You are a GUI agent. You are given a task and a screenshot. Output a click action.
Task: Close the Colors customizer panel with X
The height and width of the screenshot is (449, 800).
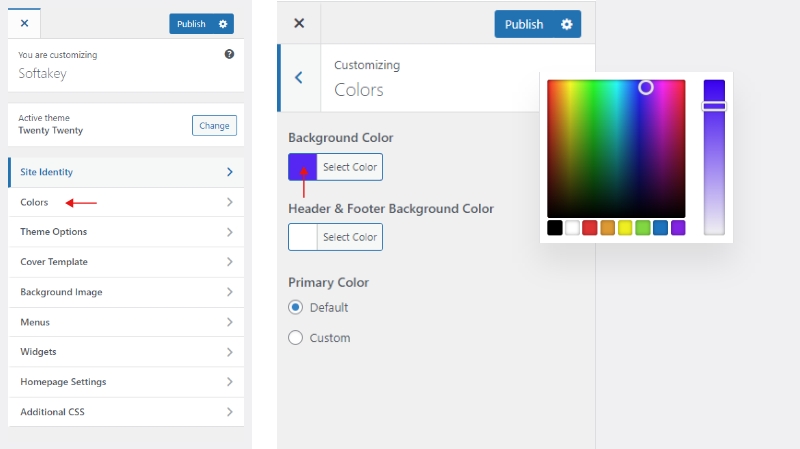click(299, 23)
